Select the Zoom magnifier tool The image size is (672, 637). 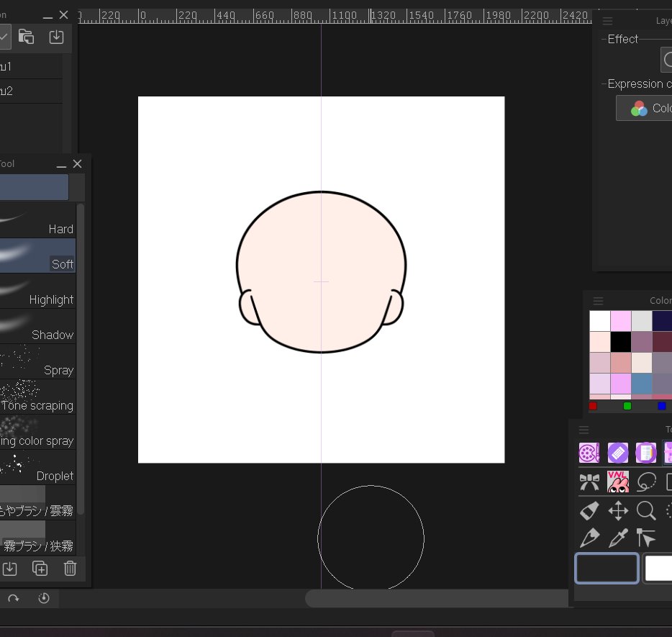[x=646, y=511]
